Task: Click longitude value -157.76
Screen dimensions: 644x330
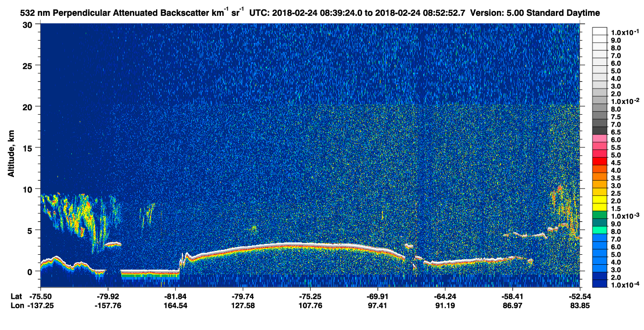Action: click(108, 305)
